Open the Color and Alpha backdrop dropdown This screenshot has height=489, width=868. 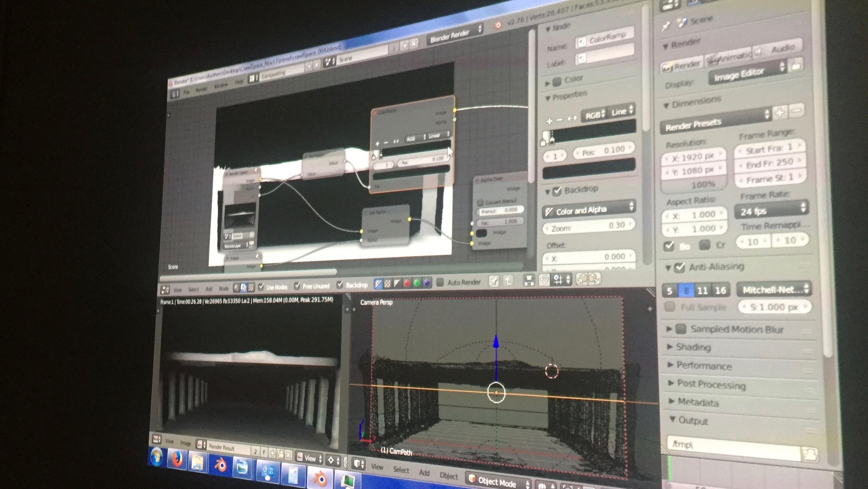tap(589, 209)
